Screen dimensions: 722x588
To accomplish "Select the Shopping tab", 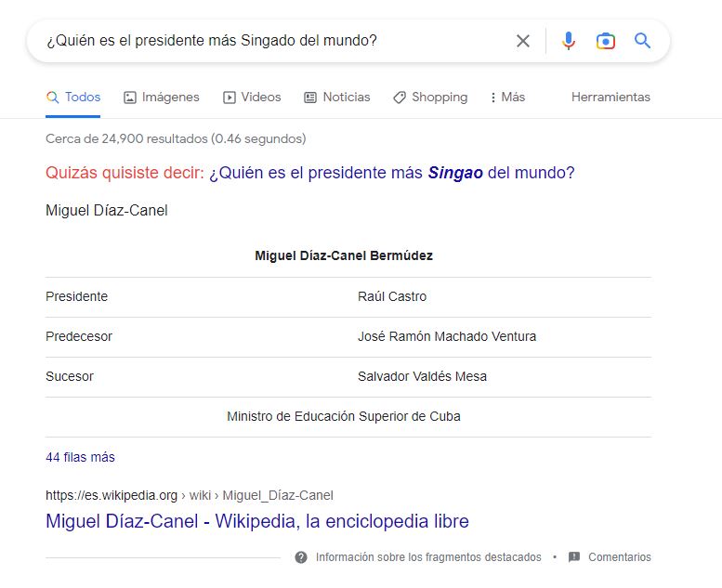I will (x=429, y=97).
